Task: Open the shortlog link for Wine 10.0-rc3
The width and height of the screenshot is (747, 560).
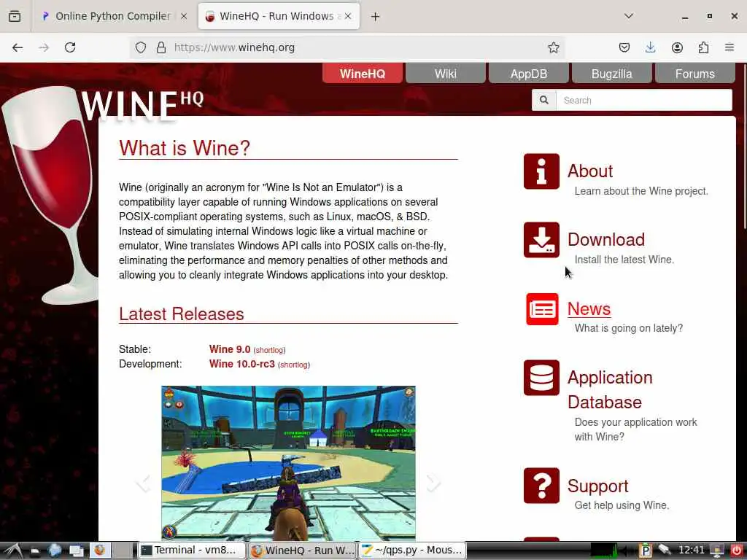Action: (x=294, y=365)
